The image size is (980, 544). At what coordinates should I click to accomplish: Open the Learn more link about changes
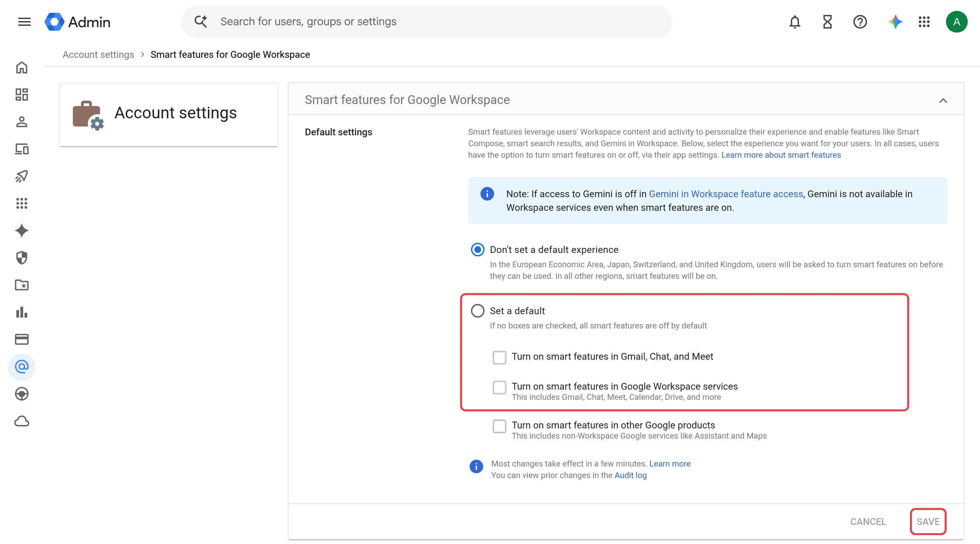click(x=670, y=463)
